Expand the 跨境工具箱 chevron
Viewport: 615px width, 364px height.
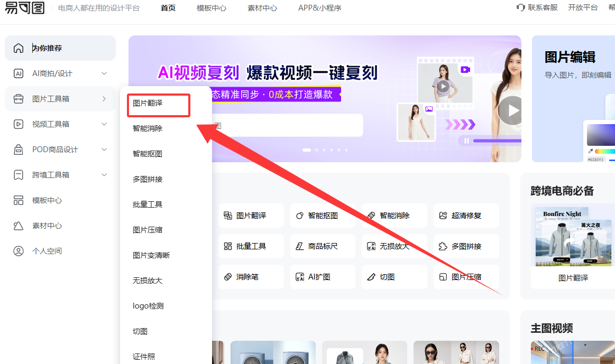[x=104, y=175]
